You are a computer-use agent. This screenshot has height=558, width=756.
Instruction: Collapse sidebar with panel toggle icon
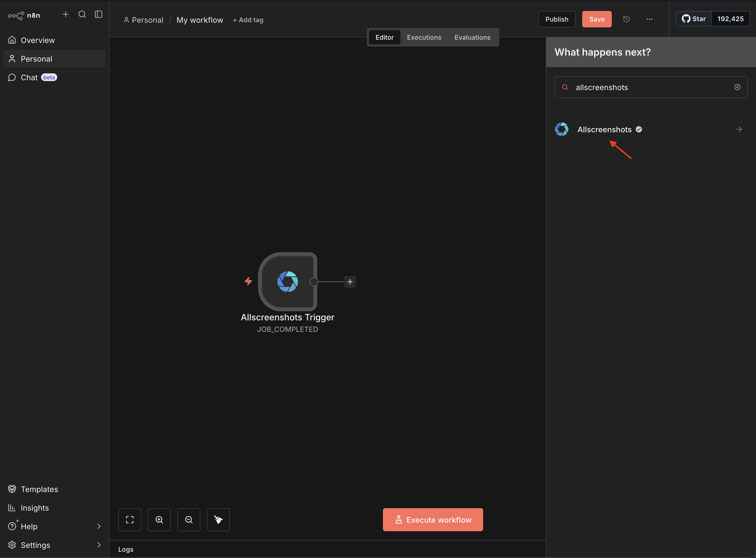pyautogui.click(x=98, y=14)
